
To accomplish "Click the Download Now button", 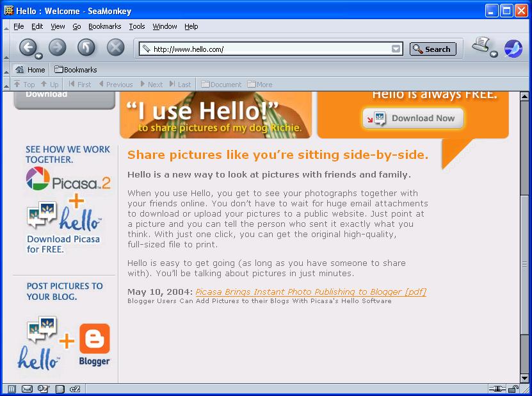I will (x=413, y=118).
